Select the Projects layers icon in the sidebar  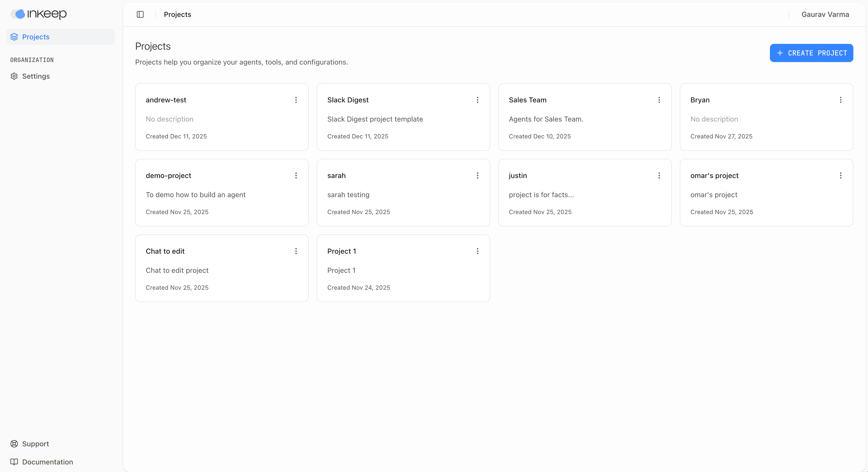[14, 37]
